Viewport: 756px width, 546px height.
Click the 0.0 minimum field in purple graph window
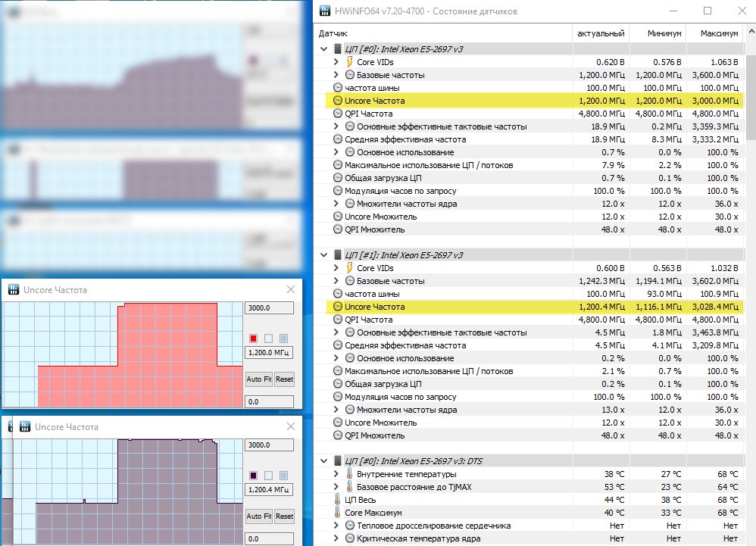[x=270, y=538]
